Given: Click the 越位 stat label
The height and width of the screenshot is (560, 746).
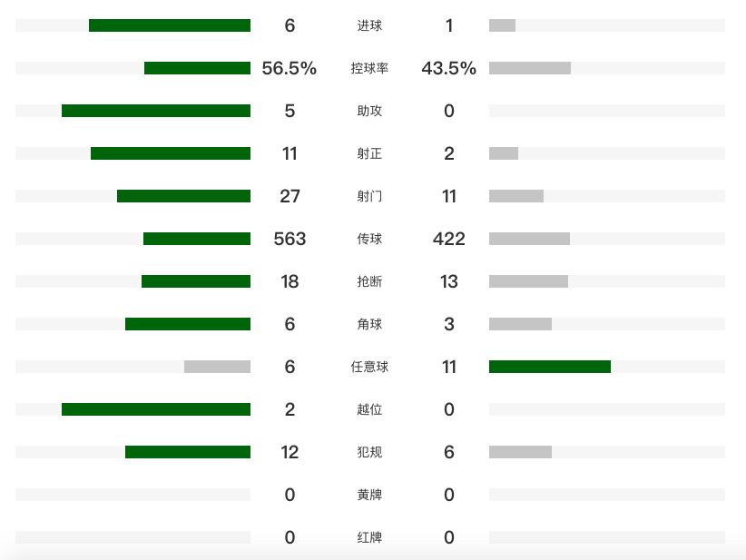Looking at the screenshot, I should [x=369, y=409].
